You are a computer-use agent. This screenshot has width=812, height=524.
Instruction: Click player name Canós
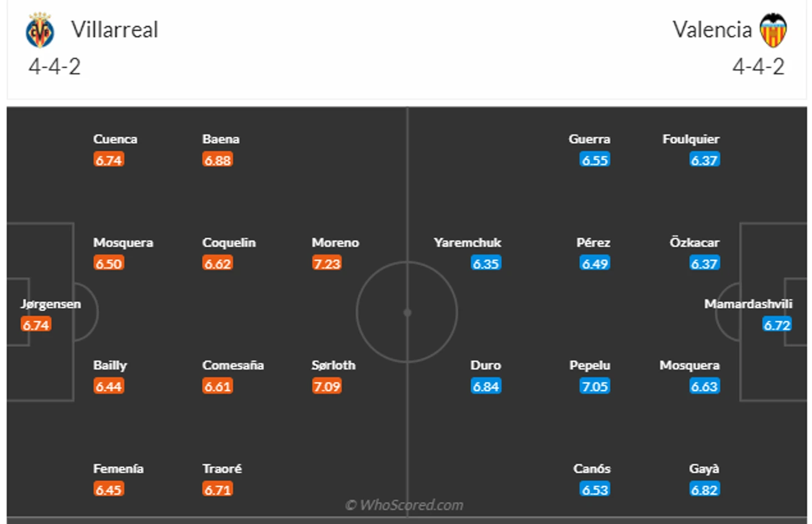(592, 468)
